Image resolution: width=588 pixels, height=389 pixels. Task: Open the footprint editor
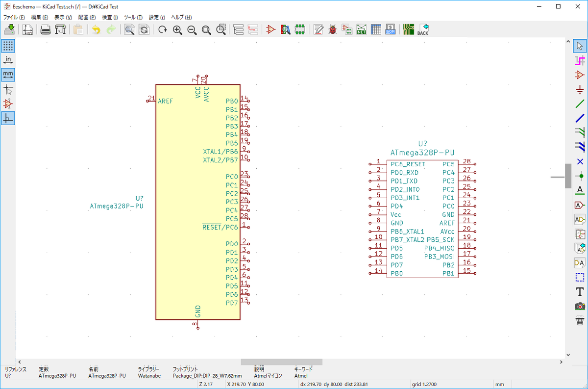click(x=300, y=29)
